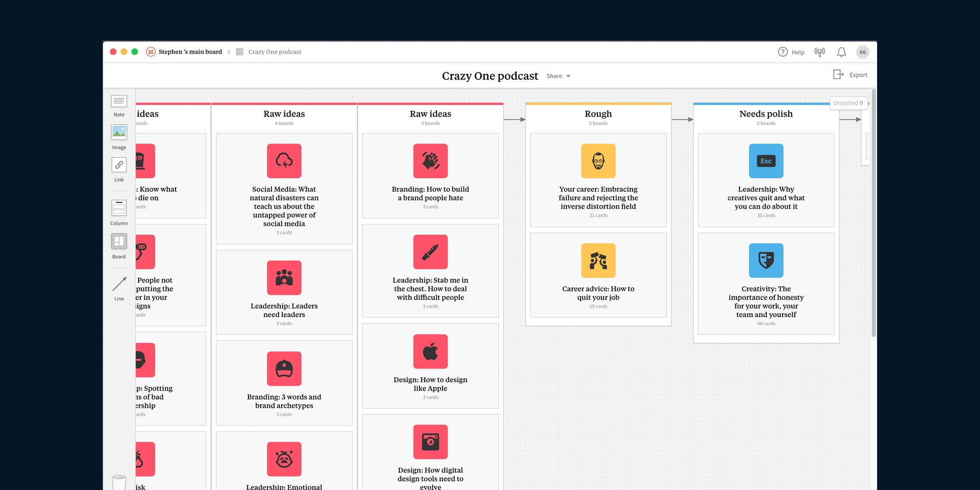The width and height of the screenshot is (980, 490).
Task: Open 'Design: How to design like Apple' title
Action: (431, 384)
